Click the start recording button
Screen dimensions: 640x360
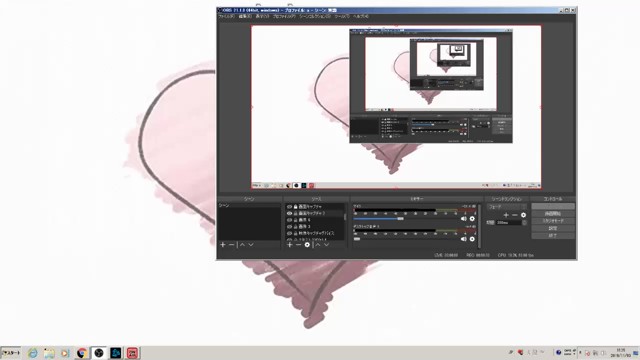(553, 214)
